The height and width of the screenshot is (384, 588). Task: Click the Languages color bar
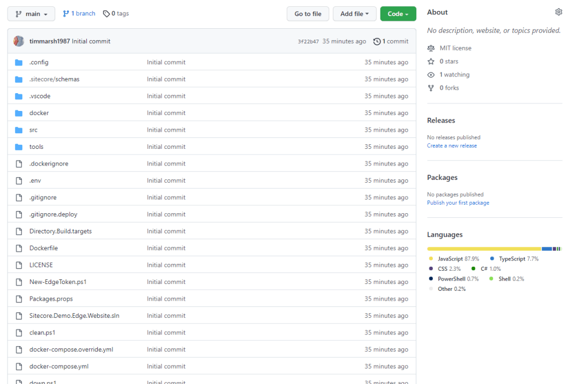point(494,248)
